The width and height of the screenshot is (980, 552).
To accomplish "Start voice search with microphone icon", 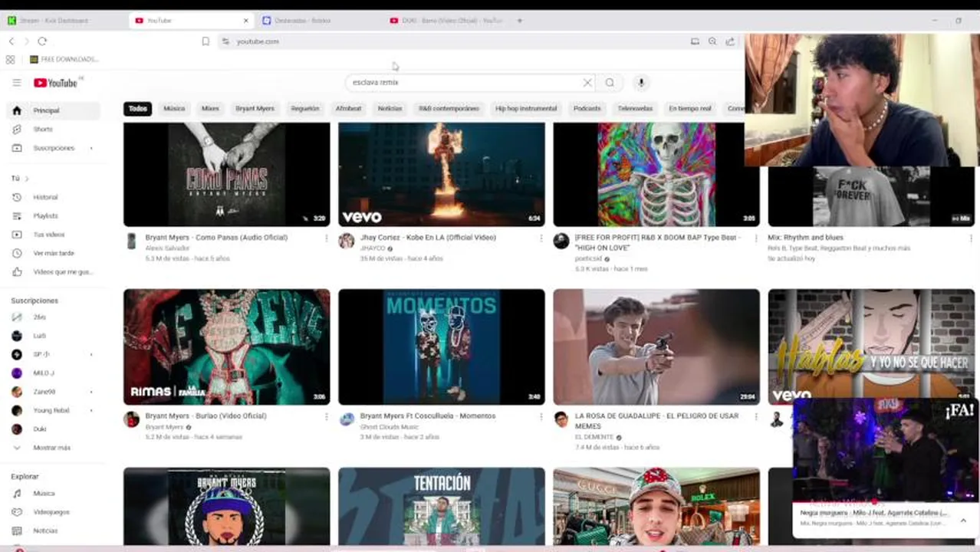I will pyautogui.click(x=641, y=83).
